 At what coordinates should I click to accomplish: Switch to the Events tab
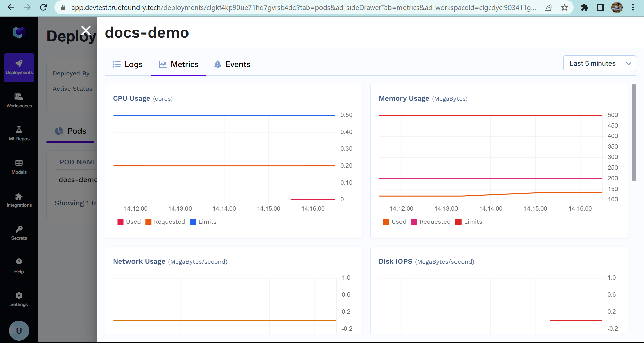[x=232, y=64]
